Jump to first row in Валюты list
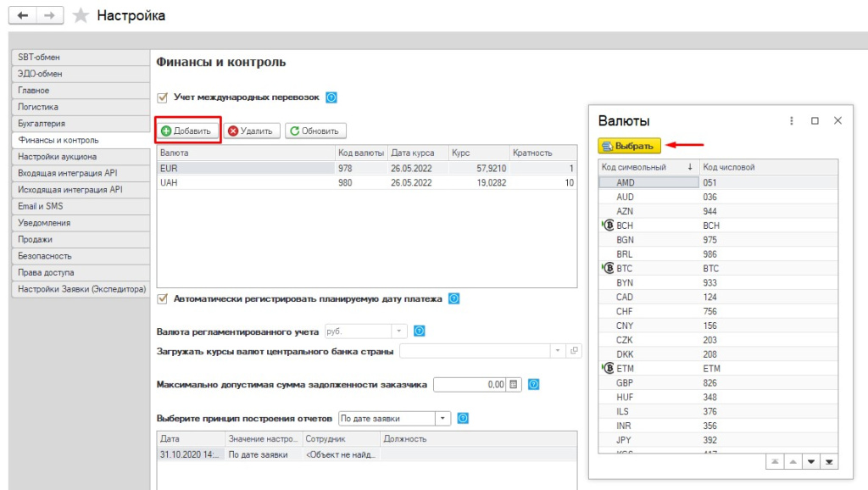This screenshot has height=490, width=868. click(775, 462)
